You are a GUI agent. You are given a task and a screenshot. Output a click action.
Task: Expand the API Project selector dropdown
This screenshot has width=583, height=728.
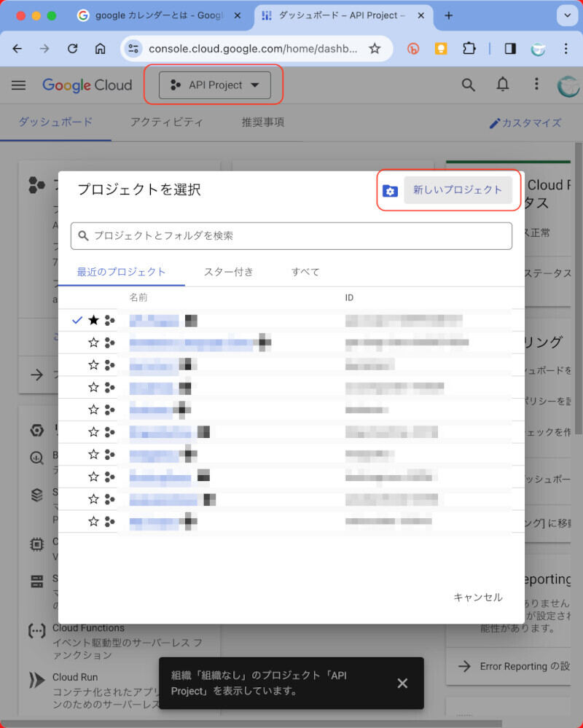pyautogui.click(x=215, y=85)
